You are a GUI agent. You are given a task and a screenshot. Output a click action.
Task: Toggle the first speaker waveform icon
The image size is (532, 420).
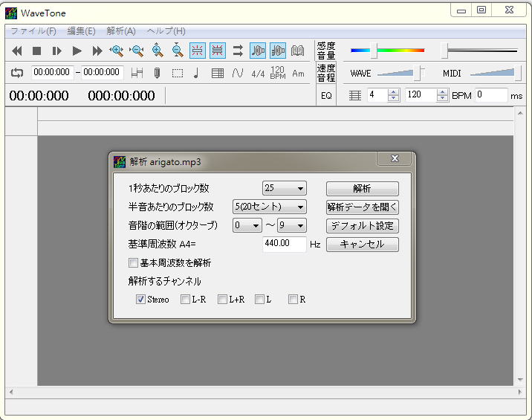pyautogui.click(x=258, y=51)
